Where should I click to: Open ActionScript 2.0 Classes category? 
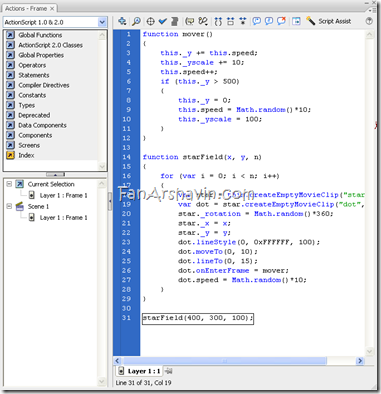(50, 45)
